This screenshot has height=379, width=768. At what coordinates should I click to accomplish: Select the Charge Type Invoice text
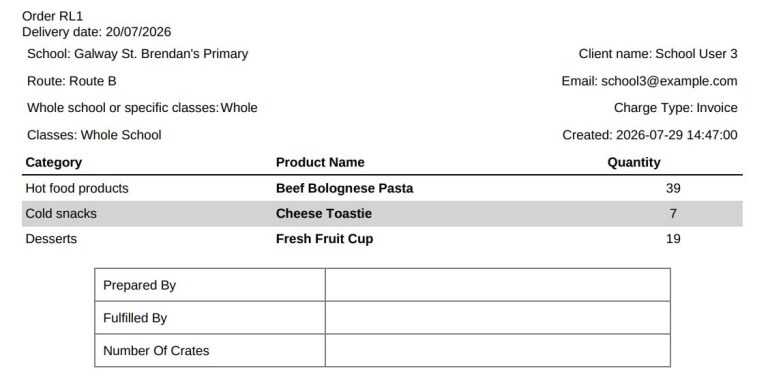coord(675,108)
